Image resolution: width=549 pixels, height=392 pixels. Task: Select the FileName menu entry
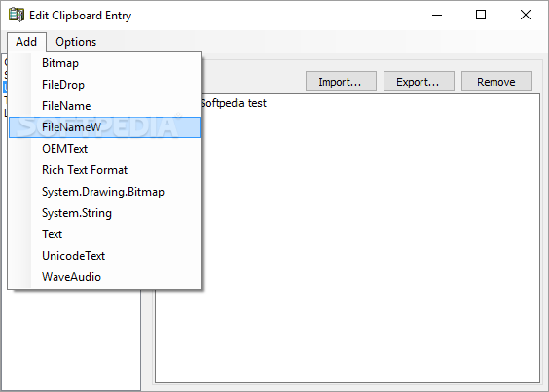tap(104, 106)
